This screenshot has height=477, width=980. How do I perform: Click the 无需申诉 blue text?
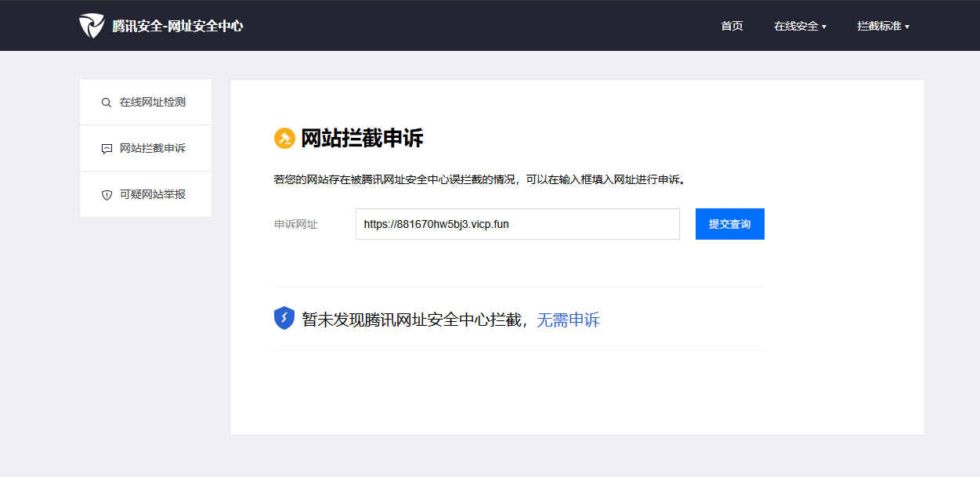(x=568, y=320)
